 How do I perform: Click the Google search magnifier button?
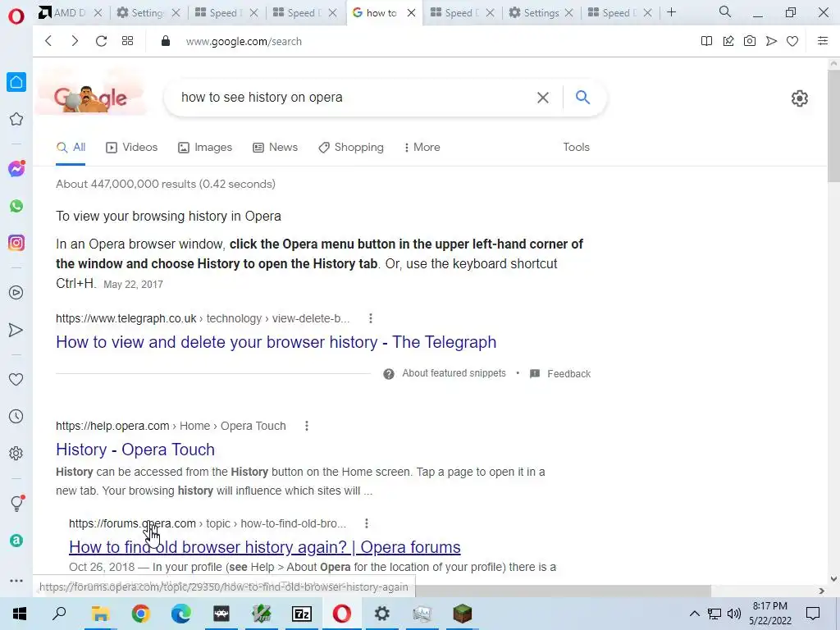(582, 97)
